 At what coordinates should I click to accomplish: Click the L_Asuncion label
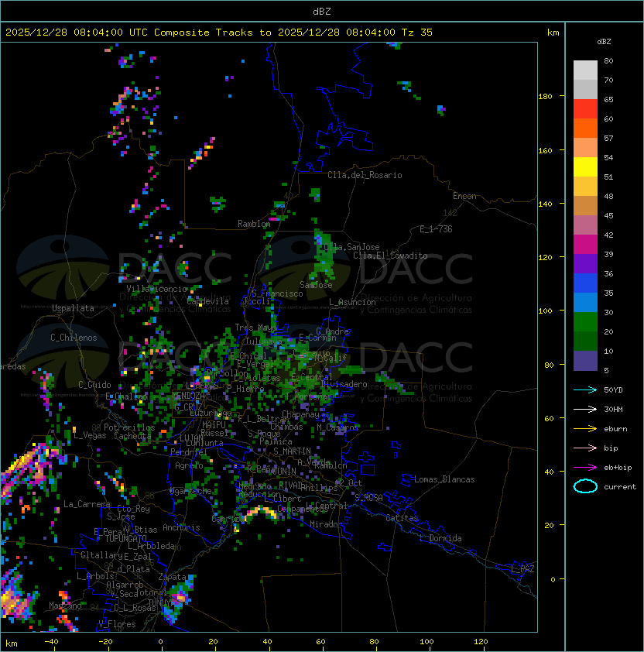(x=352, y=302)
